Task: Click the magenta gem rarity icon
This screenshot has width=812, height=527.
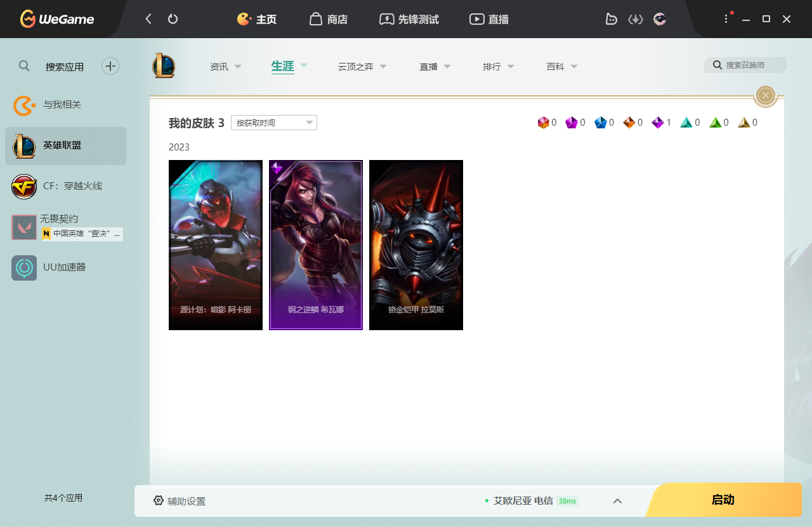Action: click(572, 123)
